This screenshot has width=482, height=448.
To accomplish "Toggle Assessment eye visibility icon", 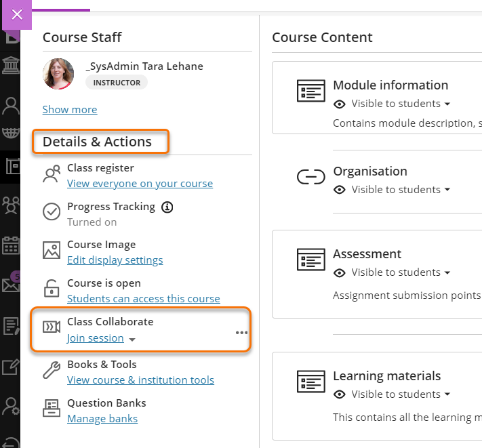I will click(340, 272).
